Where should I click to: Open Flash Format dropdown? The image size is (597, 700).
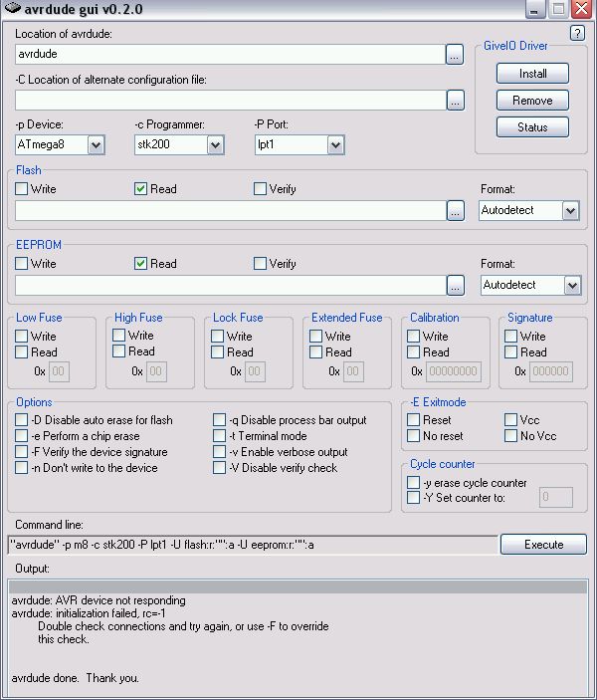(571, 211)
